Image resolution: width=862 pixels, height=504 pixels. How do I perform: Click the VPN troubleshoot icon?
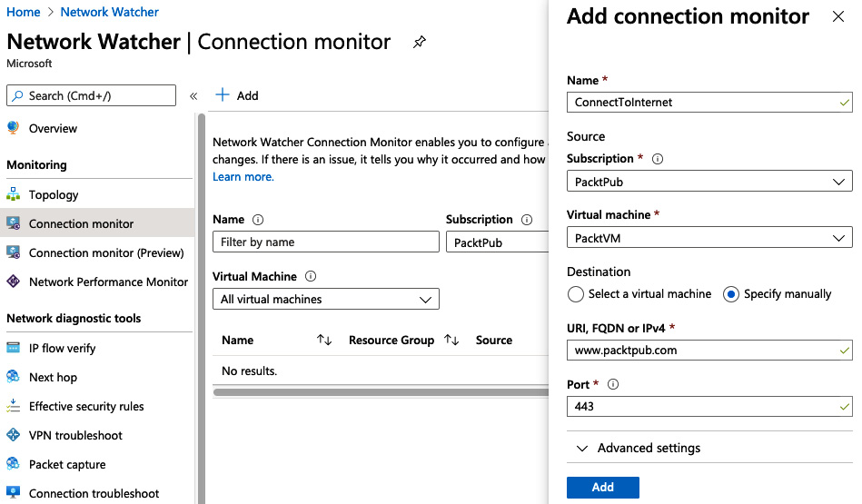tap(14, 435)
